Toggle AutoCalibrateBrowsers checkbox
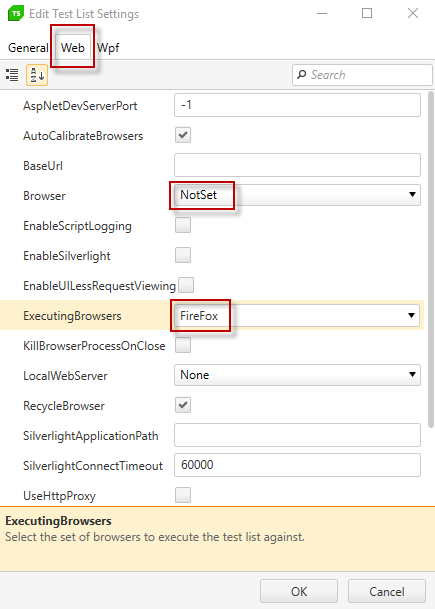Screen dimensions: 435x609 click(183, 135)
